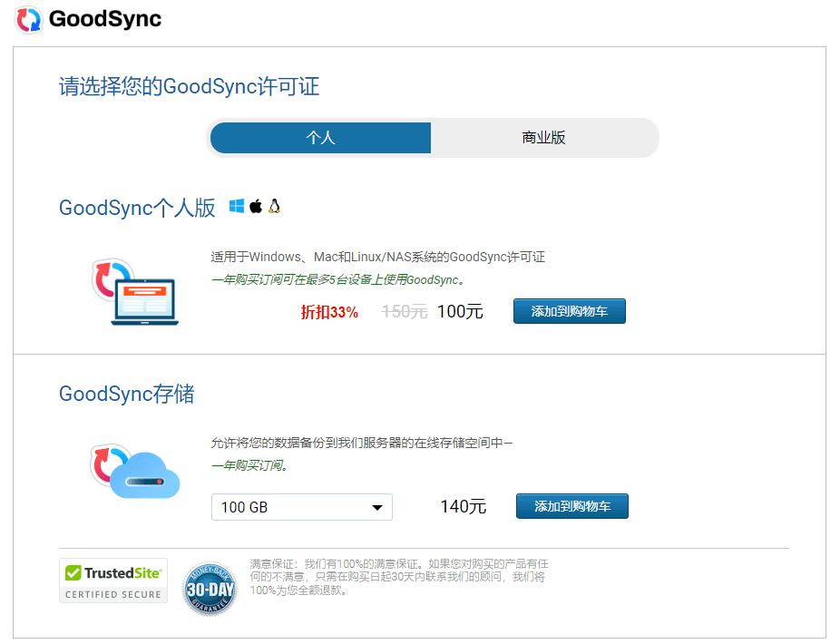Click the 折扣33% discount label
Screen dimensions: 840x644
[329, 312]
